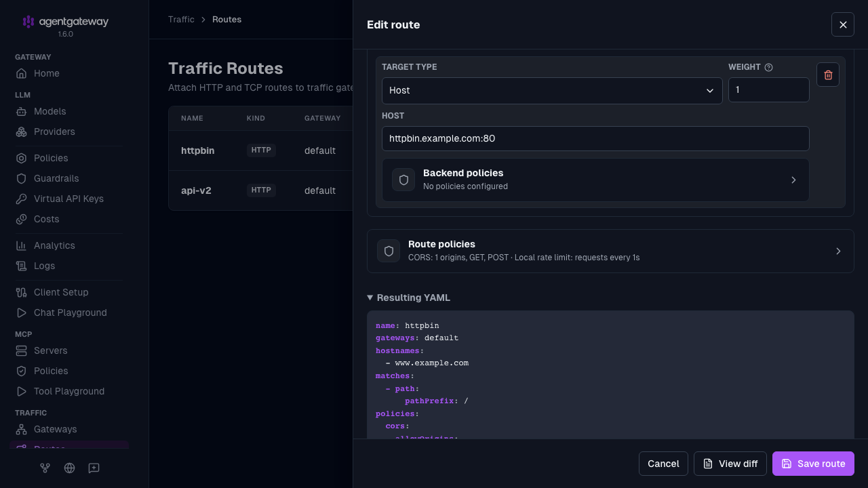Open Costs in the sidebar
Viewport: 868px width, 488px height.
point(69,219)
